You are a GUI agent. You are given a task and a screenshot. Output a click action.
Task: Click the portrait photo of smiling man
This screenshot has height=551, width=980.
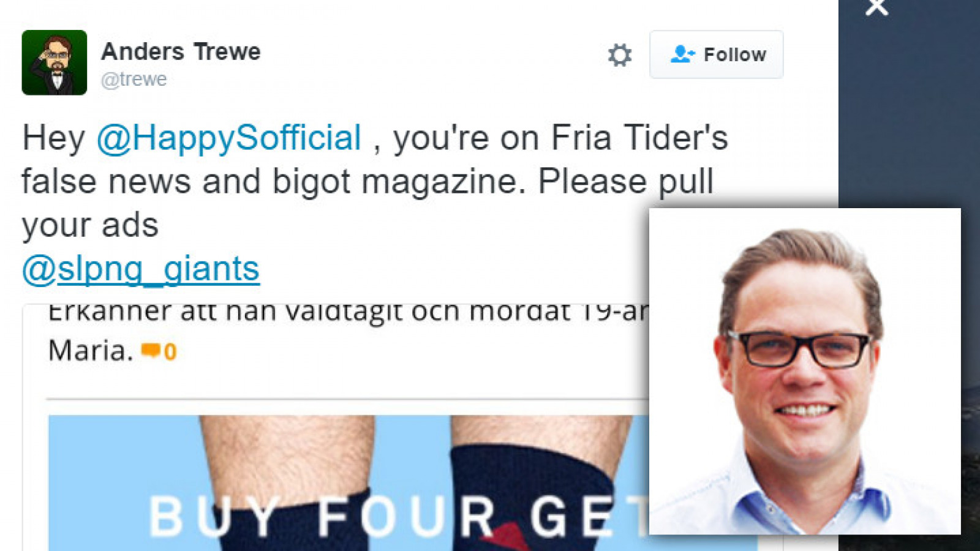(x=805, y=371)
